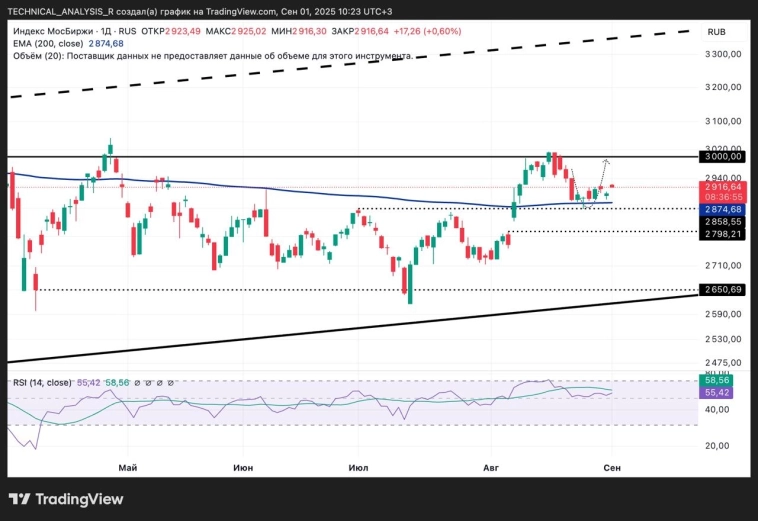This screenshot has height=521, width=758.
Task: Click the EMA legend value 2874,68
Action: point(106,43)
